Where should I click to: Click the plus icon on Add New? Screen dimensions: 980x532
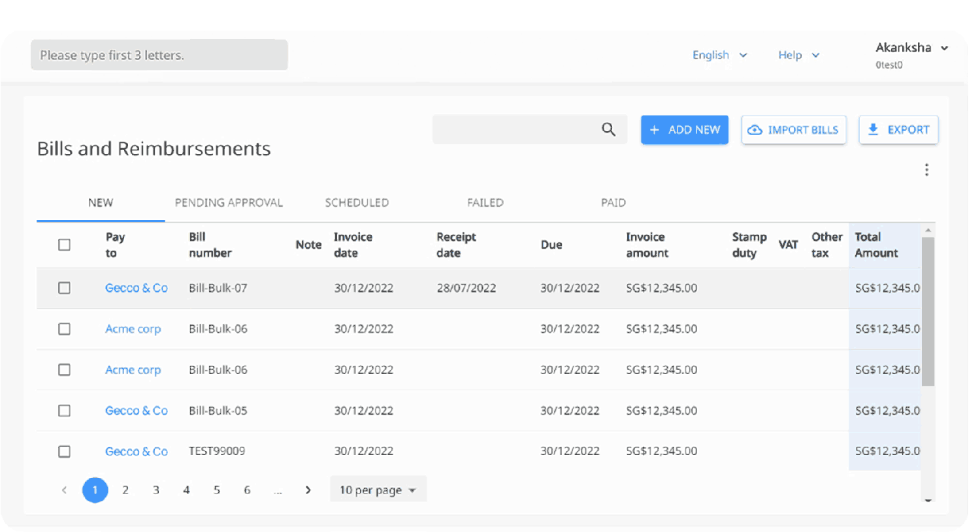(655, 130)
